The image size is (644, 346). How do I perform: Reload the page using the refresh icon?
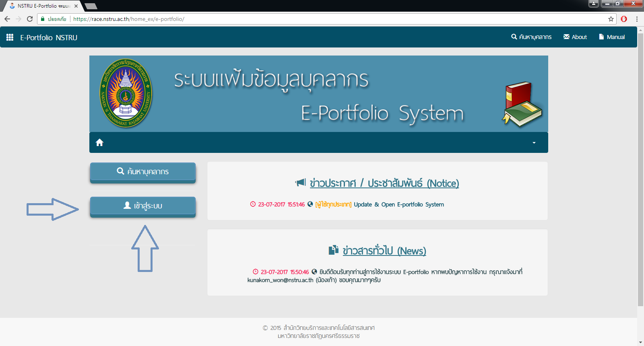click(x=30, y=19)
